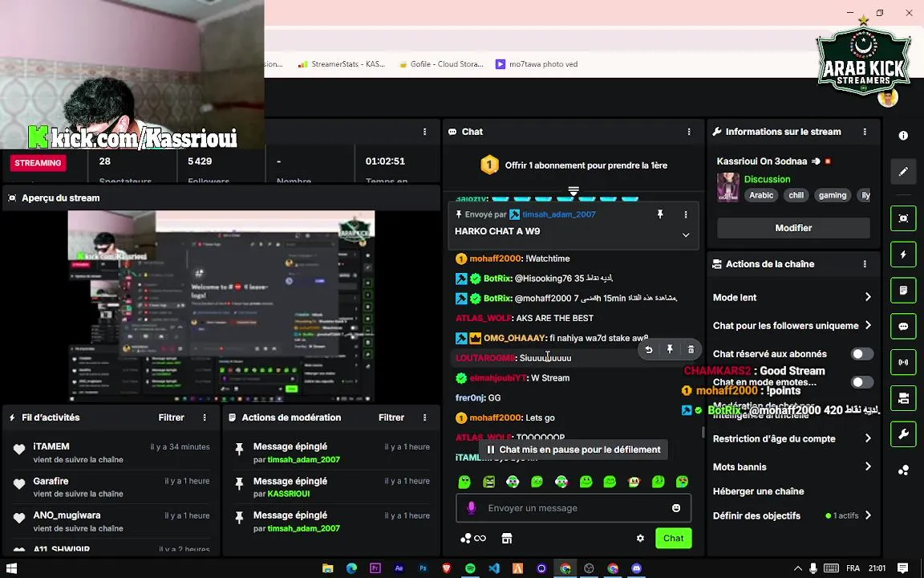Image resolution: width=924 pixels, height=578 pixels.
Task: Select the first green blob emote
Action: pyautogui.click(x=464, y=482)
